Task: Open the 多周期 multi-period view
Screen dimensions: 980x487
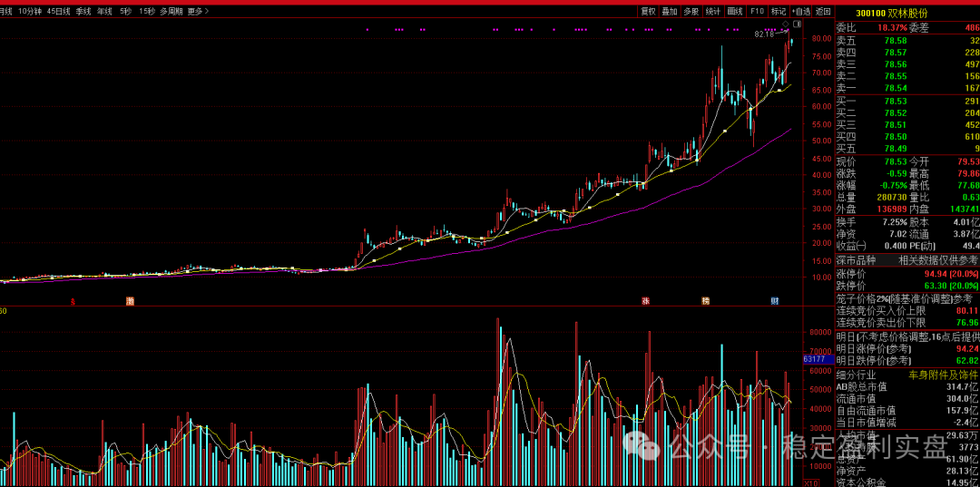Action: [x=171, y=12]
